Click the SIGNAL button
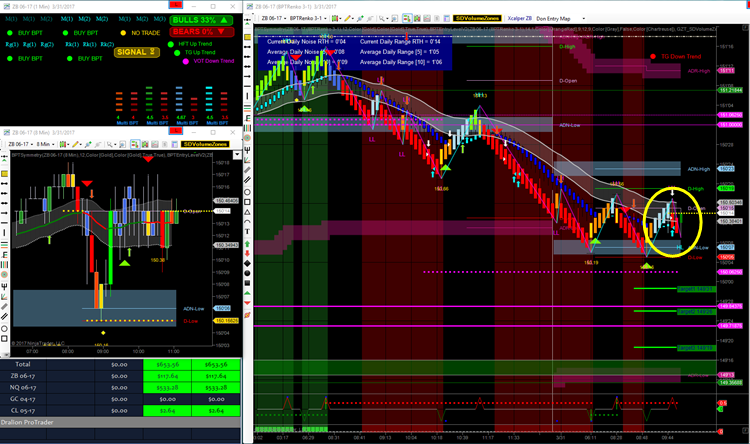Viewport: 750px width, 444px height. pyautogui.click(x=137, y=52)
